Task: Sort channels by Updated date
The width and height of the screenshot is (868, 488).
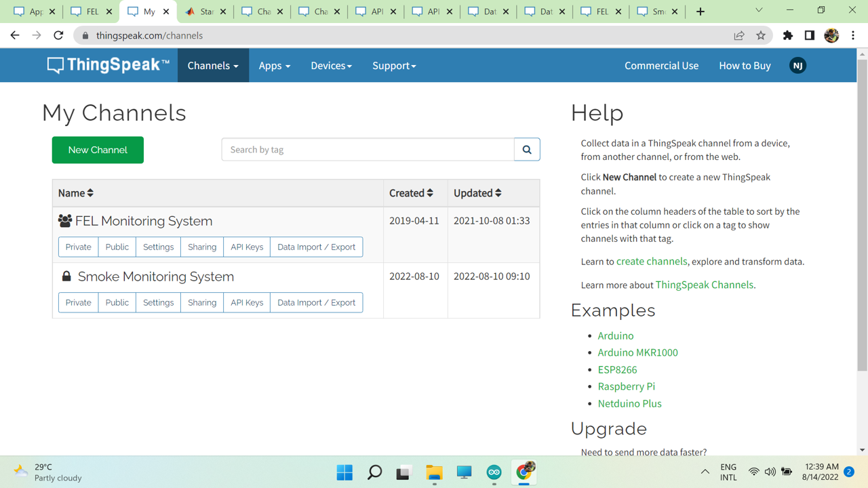Action: point(477,193)
